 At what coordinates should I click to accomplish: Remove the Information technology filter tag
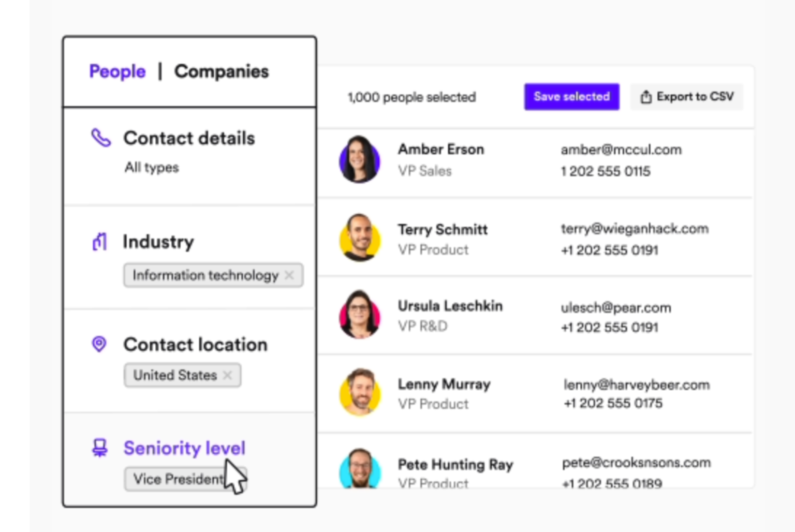[289, 275]
